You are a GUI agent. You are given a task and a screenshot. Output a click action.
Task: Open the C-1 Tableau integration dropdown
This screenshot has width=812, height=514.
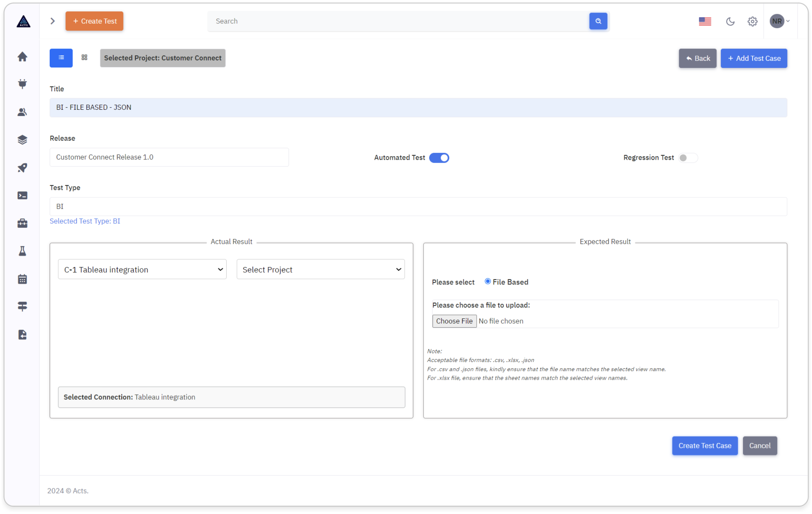(142, 270)
